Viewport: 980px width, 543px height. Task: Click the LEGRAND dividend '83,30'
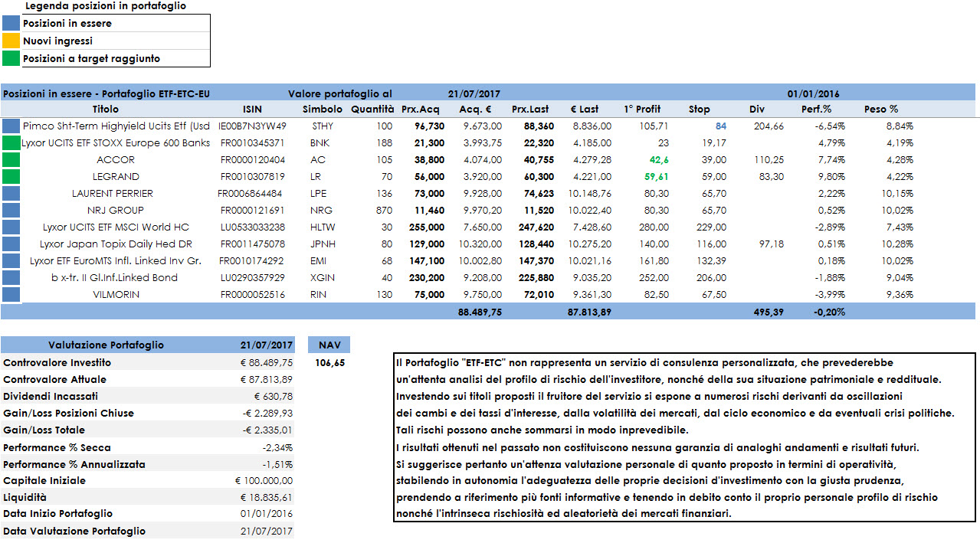coord(772,177)
